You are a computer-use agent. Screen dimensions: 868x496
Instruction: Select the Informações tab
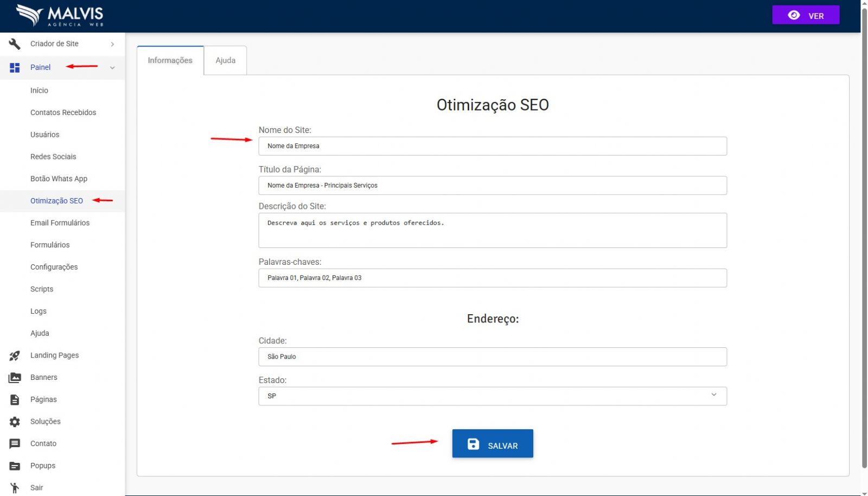tap(170, 60)
